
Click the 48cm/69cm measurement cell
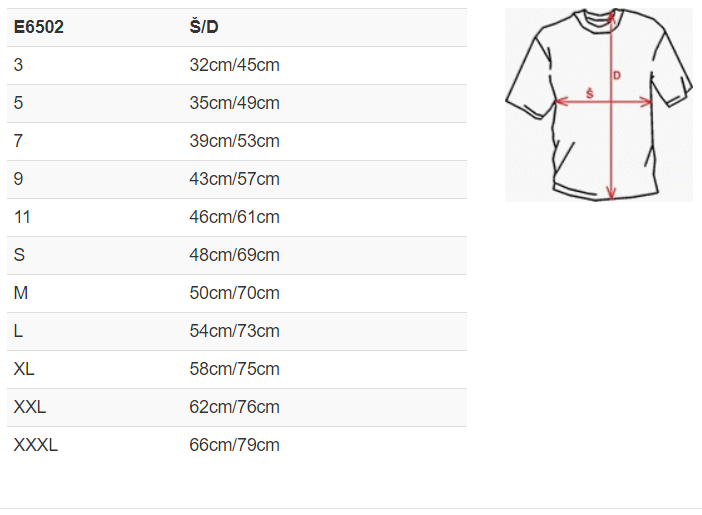234,255
